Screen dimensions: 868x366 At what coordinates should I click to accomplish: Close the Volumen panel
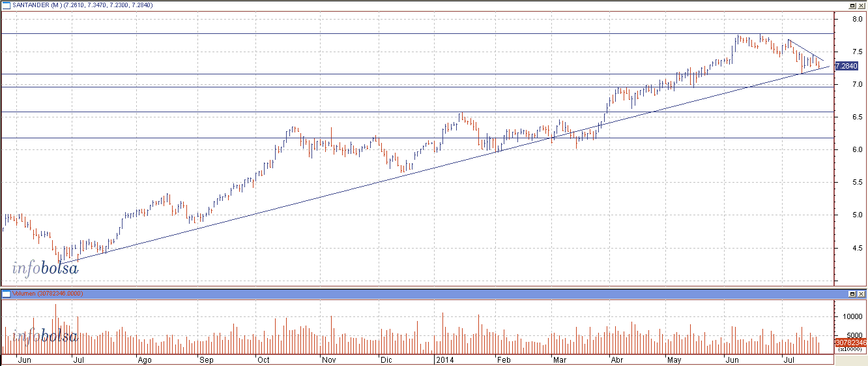click(861, 294)
